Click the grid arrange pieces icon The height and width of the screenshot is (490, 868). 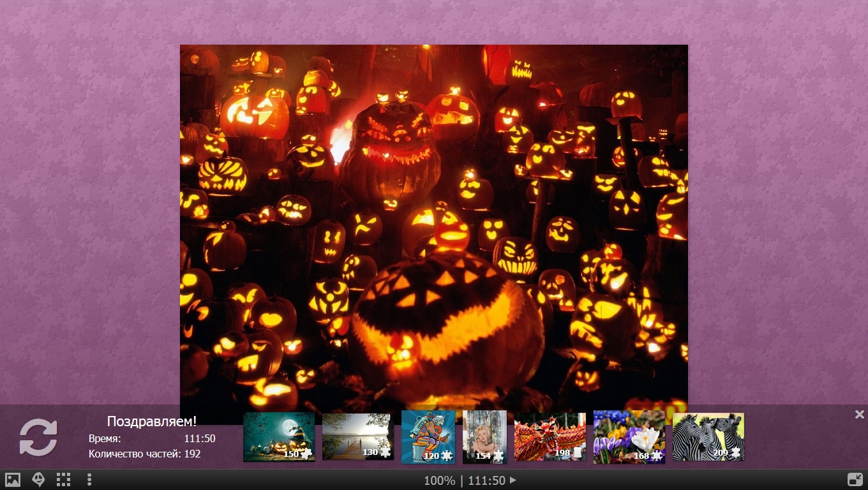63,480
